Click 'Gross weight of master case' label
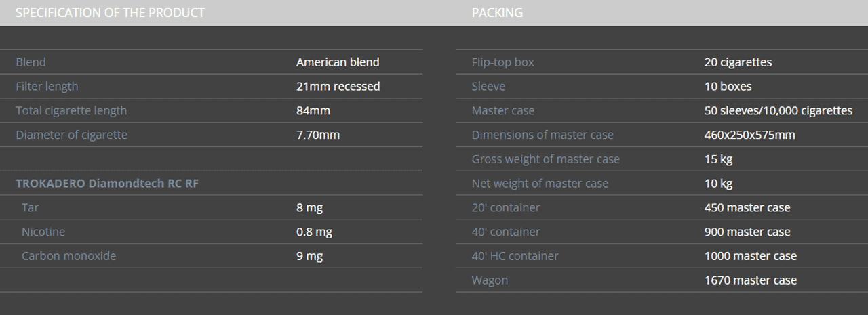The width and height of the screenshot is (868, 315). pos(546,159)
